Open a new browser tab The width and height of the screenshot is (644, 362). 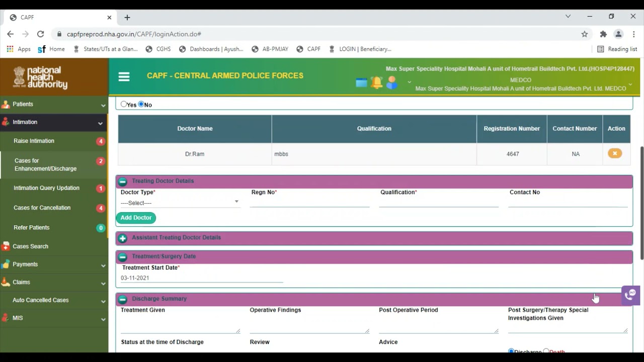(127, 17)
